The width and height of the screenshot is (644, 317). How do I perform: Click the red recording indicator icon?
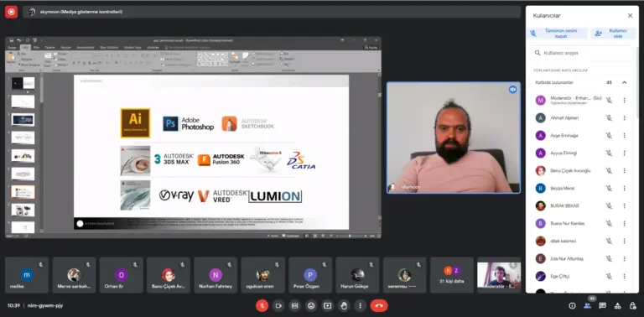(x=11, y=12)
